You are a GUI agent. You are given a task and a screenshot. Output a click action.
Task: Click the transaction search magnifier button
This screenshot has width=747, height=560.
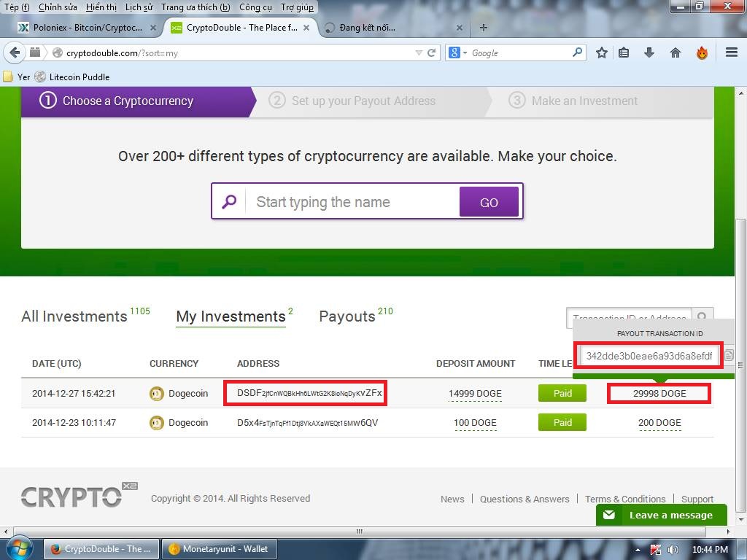point(703,317)
